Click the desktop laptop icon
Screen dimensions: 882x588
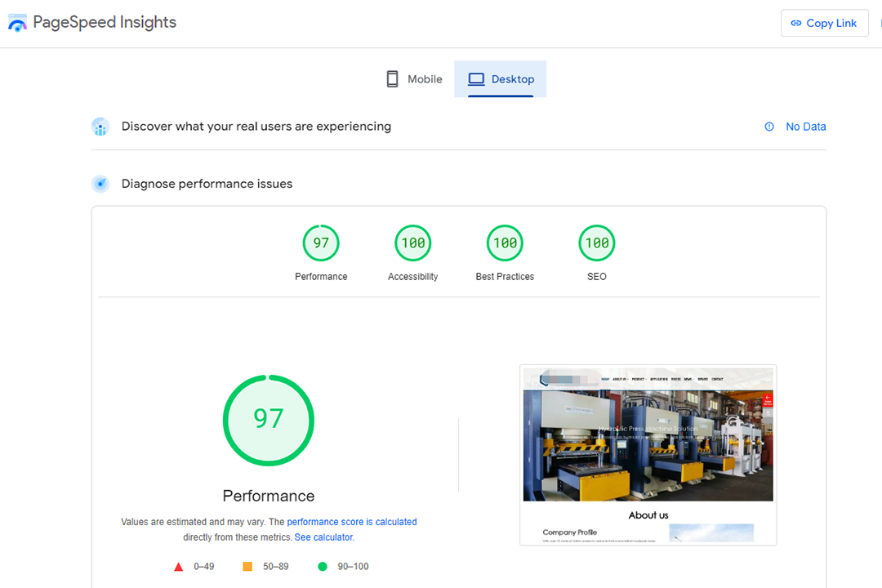(x=476, y=79)
